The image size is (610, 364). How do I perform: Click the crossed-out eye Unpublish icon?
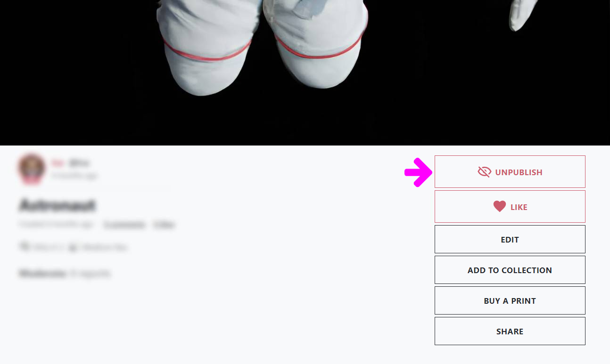(484, 172)
